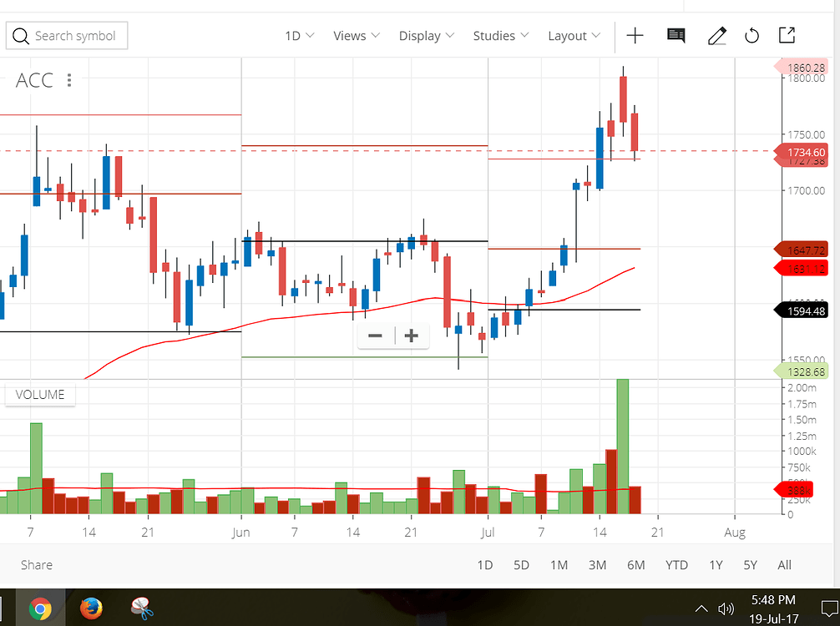
Task: Expand the Views dropdown
Action: (x=357, y=36)
